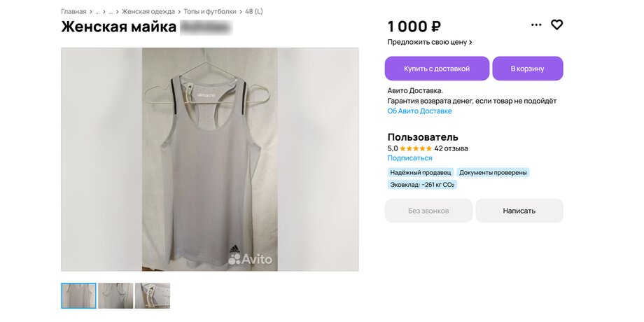This screenshot has height=322, width=644.
Task: Open "Об Авито Доставке" link
Action: coord(419,111)
